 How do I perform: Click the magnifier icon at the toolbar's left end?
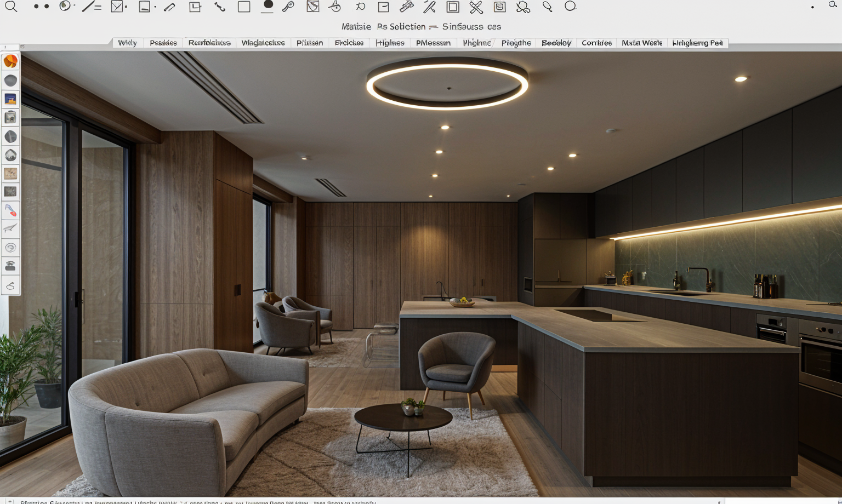11,7
